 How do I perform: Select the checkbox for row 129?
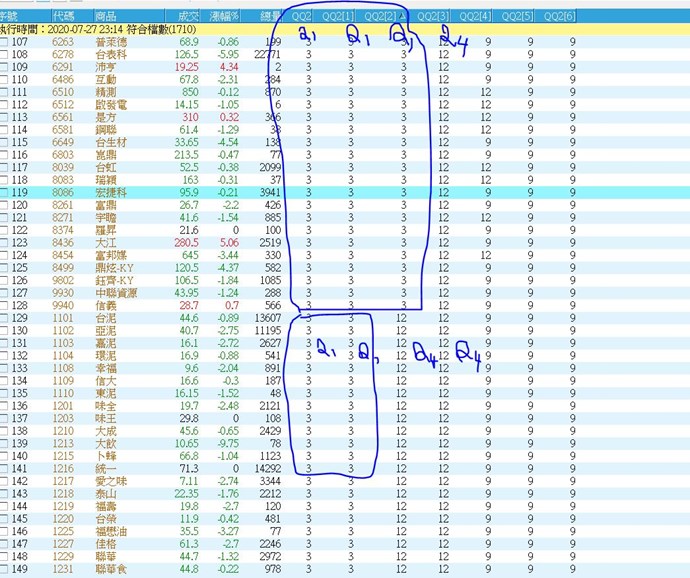5,317
